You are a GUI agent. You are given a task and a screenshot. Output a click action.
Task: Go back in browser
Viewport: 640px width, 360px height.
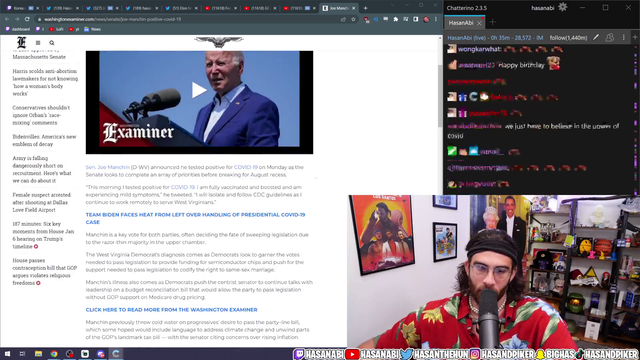(7, 19)
